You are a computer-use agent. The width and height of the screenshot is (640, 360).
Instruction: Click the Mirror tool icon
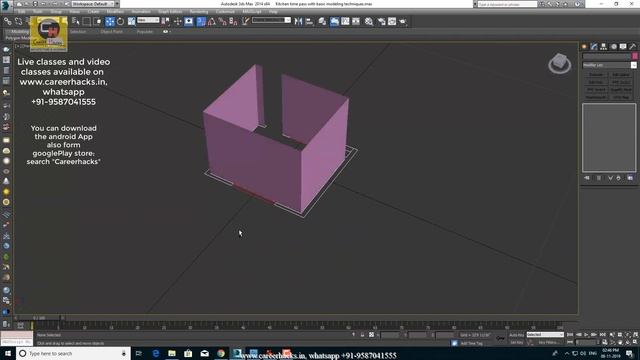pos(298,21)
